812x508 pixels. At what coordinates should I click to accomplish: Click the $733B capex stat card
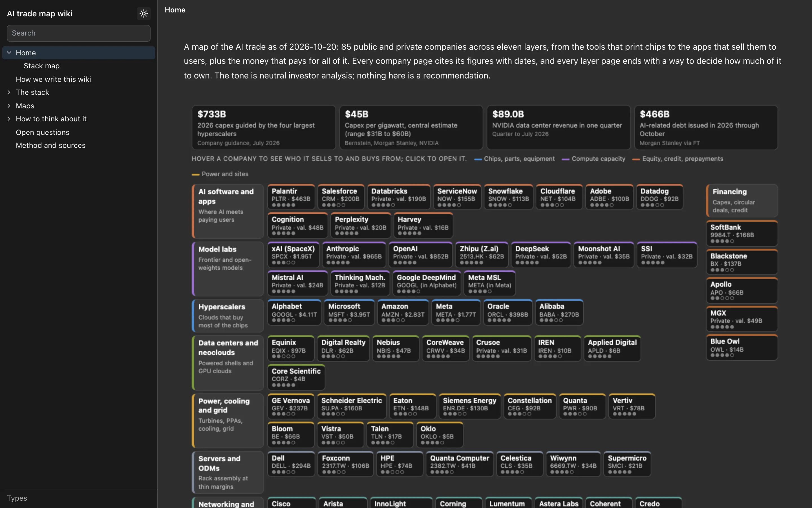tap(264, 128)
